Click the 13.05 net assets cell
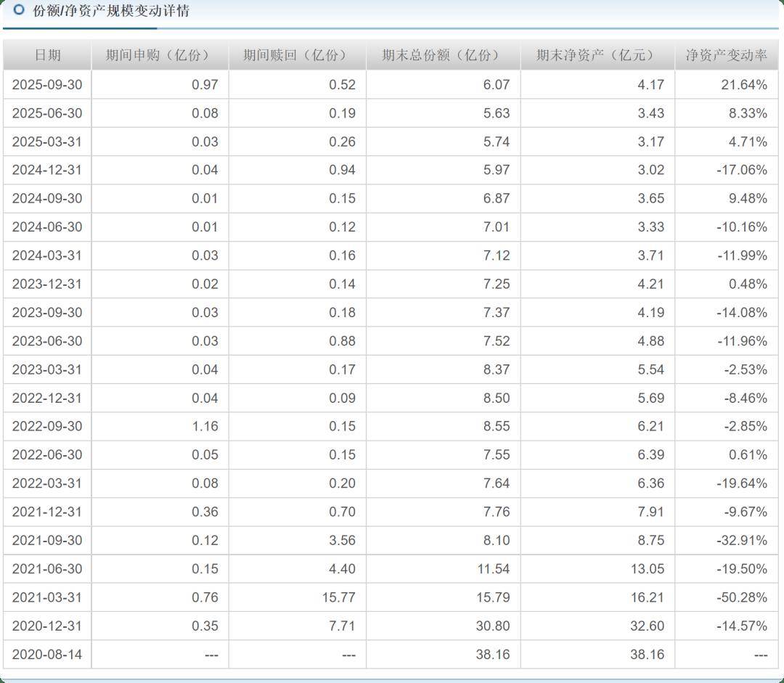Image resolution: width=784 pixels, height=683 pixels. click(x=647, y=569)
